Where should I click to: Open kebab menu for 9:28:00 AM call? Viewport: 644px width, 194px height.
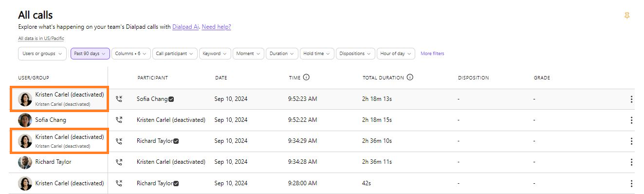631,184
